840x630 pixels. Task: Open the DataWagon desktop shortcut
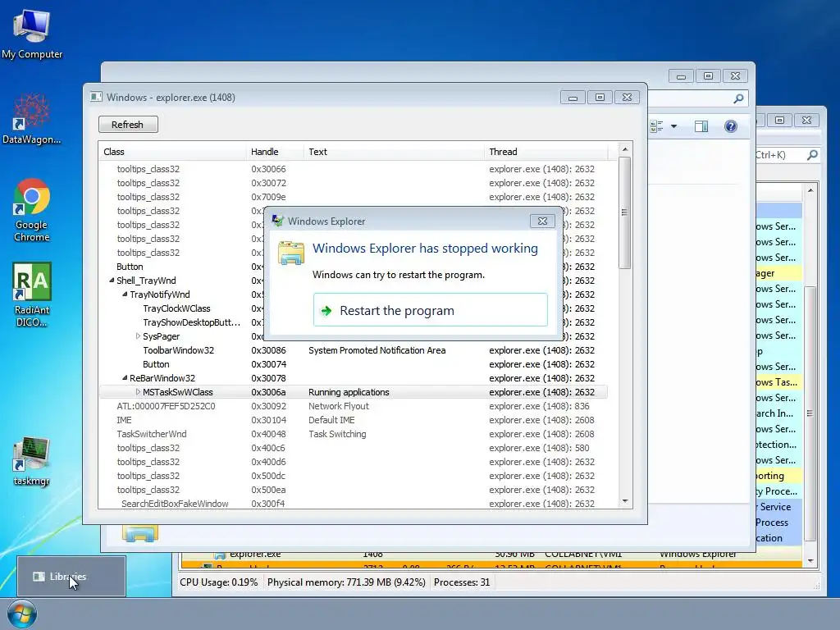(32, 119)
